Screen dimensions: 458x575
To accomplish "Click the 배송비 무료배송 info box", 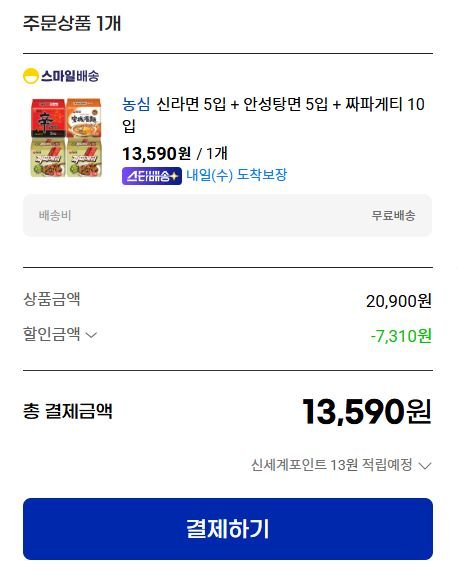I will [227, 215].
